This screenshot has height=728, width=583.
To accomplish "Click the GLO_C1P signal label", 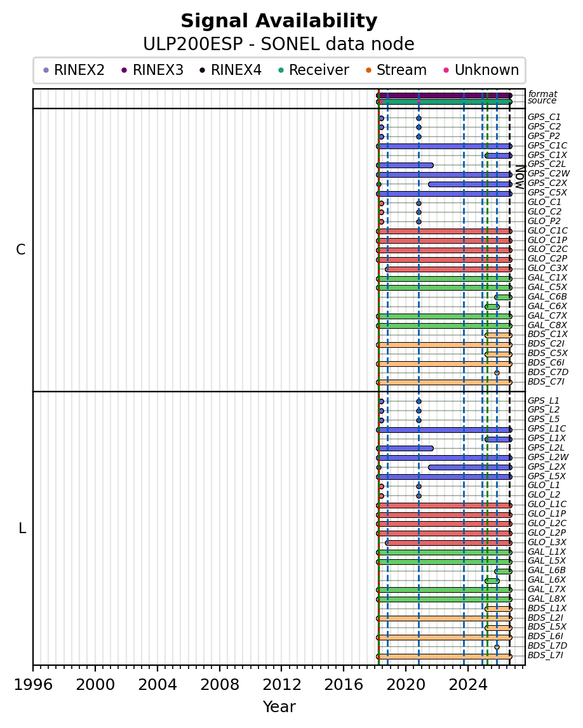I will point(547,239).
